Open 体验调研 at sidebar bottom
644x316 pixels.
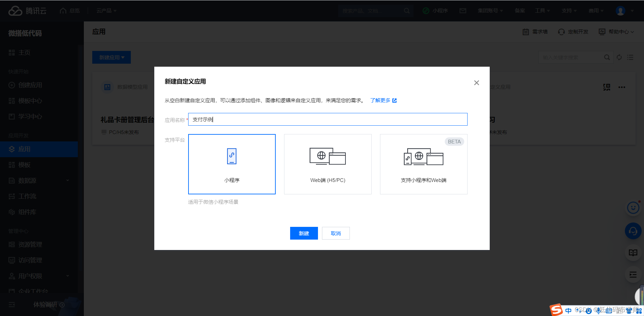point(49,305)
